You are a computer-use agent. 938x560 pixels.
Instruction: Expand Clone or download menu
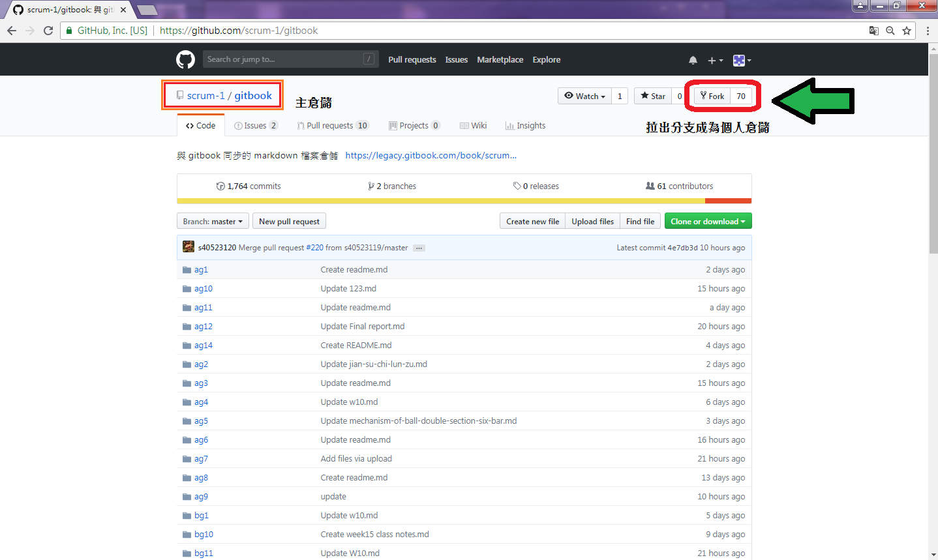coord(708,222)
